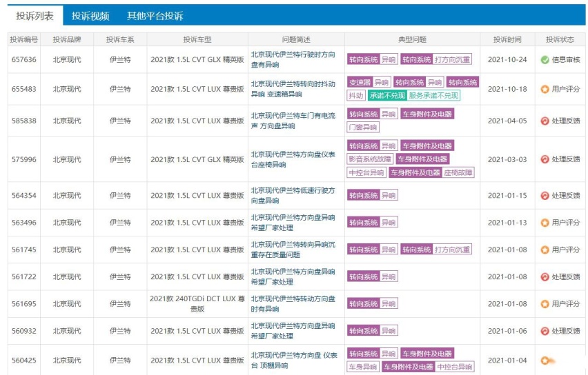588x375 pixels.
Task: Select complaint number 585838
Action: (24, 121)
